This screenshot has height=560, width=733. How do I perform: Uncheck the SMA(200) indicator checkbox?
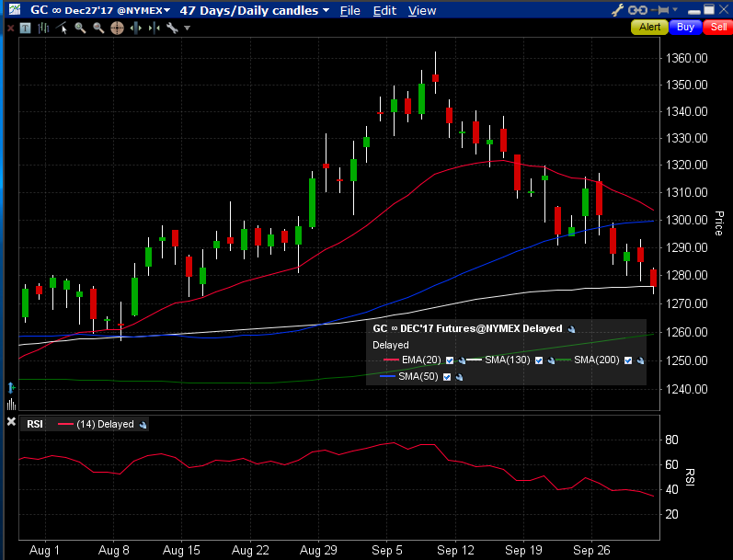tap(628, 360)
